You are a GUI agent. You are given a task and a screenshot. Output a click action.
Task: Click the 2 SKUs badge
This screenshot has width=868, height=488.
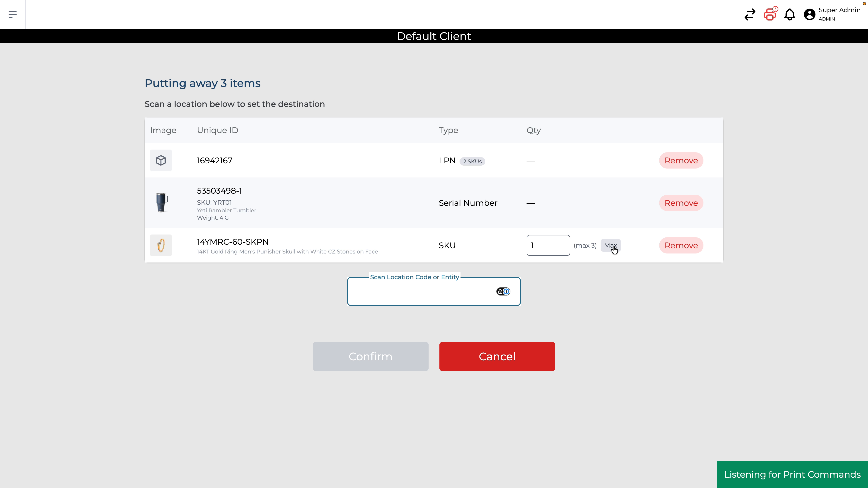pos(472,161)
